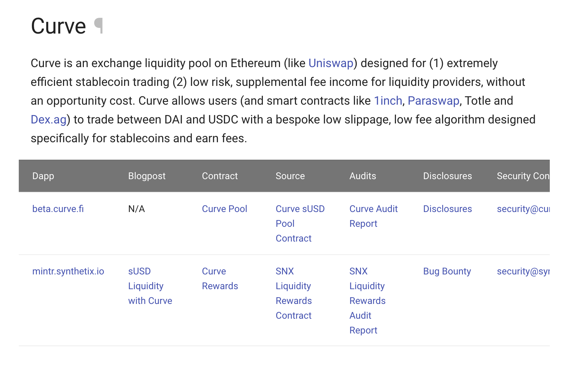Open beta.curve.fi dapp link

pyautogui.click(x=58, y=209)
